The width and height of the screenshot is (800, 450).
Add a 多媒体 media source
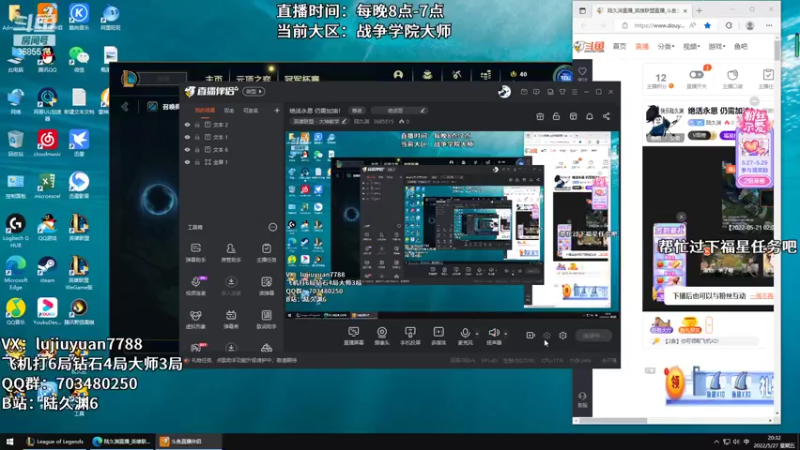point(438,336)
